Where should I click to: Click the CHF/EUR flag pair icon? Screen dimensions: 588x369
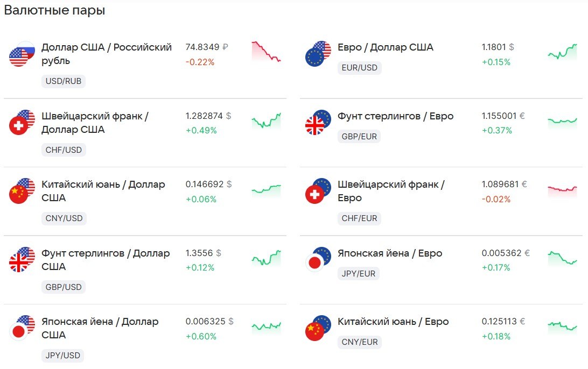pyautogui.click(x=318, y=191)
